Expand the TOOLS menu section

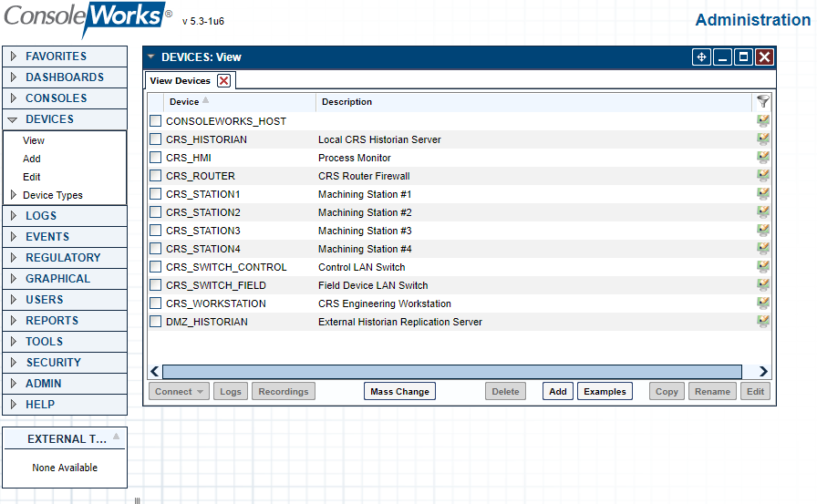65,342
